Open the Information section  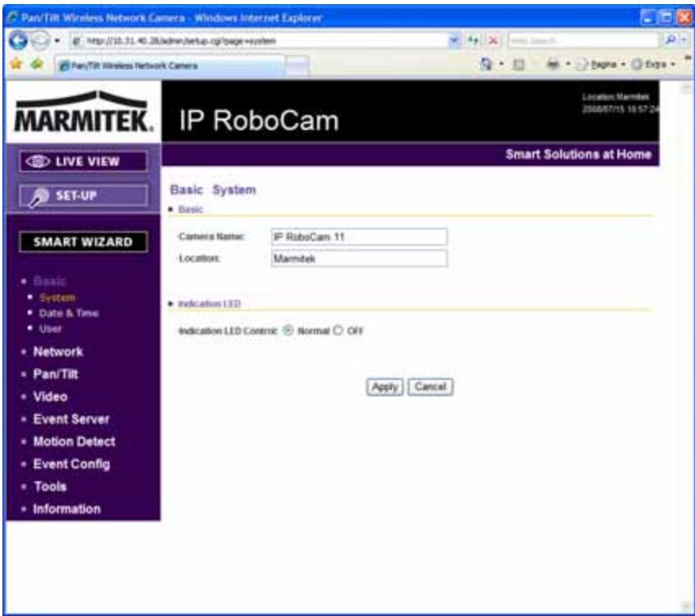pos(67,509)
